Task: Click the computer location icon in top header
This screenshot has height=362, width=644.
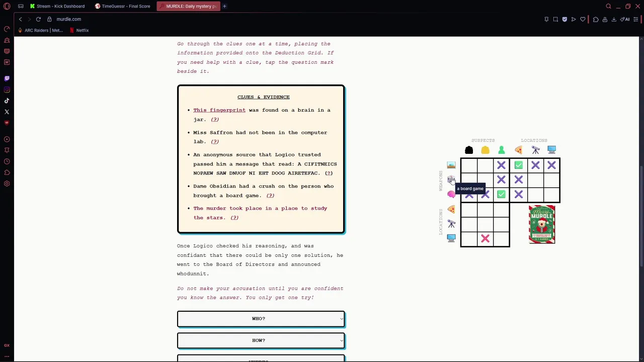Action: (552, 150)
